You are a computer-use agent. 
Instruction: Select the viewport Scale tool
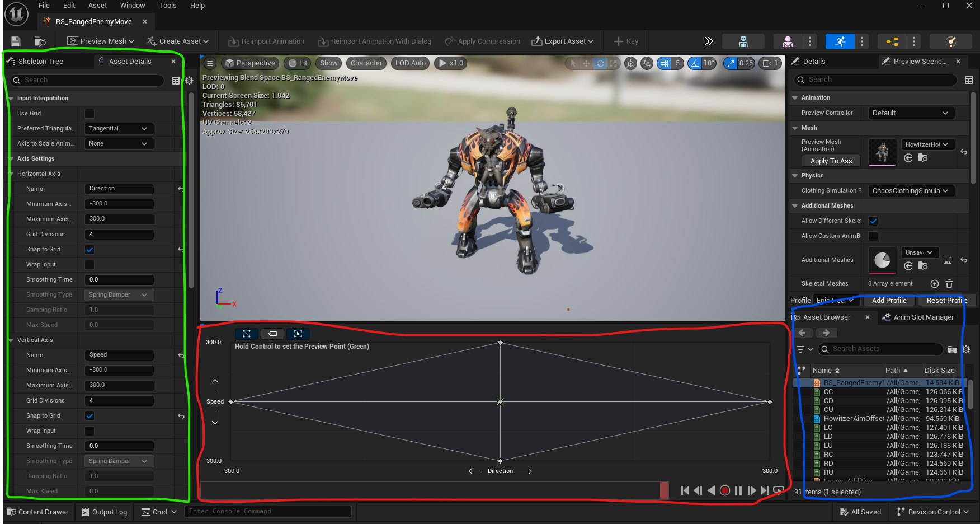pos(614,63)
